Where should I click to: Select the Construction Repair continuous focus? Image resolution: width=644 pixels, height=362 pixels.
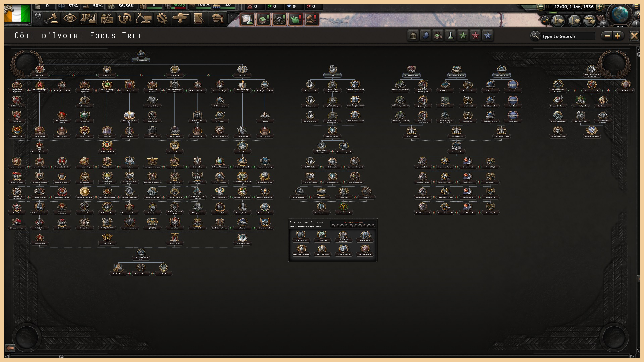click(x=322, y=250)
